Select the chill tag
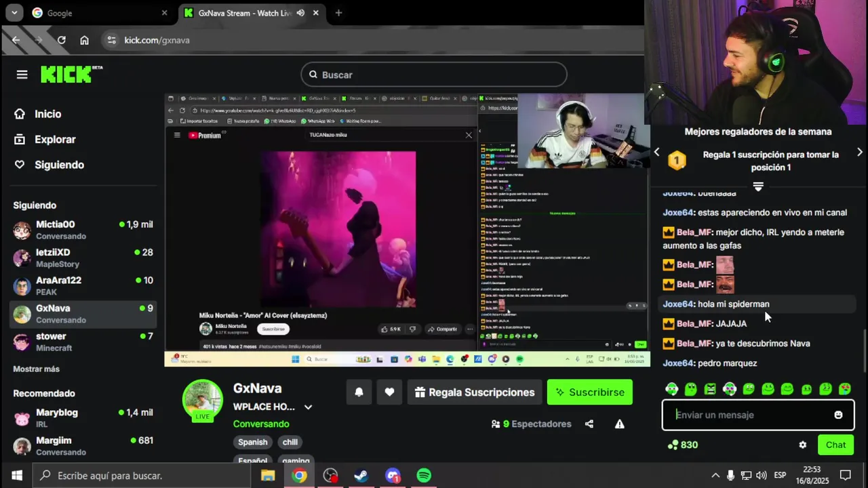 coord(290,442)
